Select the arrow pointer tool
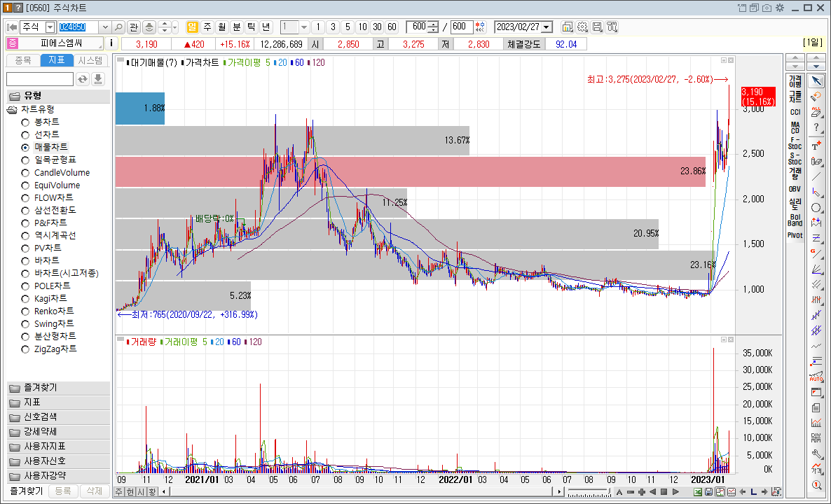The width and height of the screenshot is (831, 504). (816, 81)
